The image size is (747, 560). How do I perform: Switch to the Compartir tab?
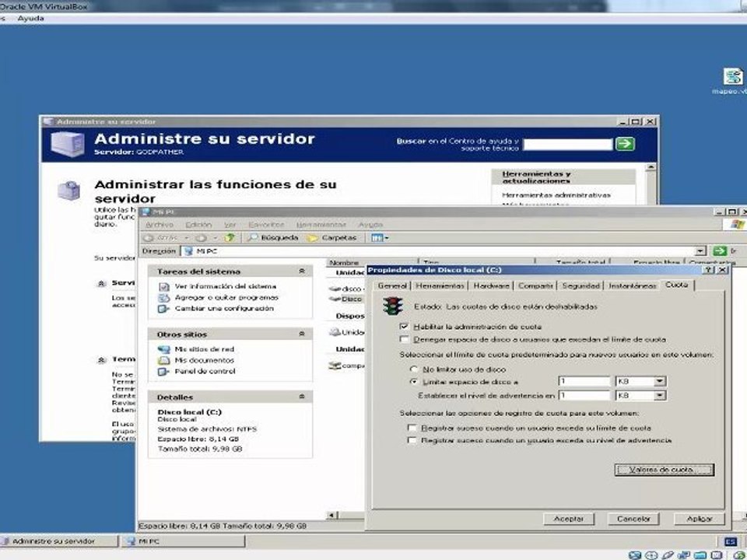point(535,285)
